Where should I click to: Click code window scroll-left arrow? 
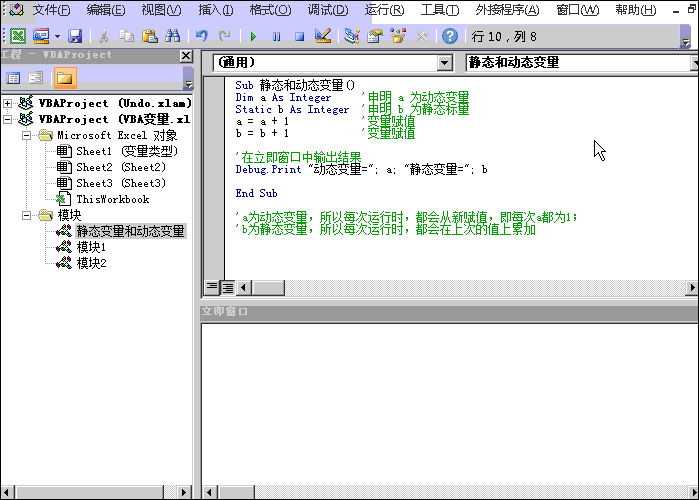(243, 287)
